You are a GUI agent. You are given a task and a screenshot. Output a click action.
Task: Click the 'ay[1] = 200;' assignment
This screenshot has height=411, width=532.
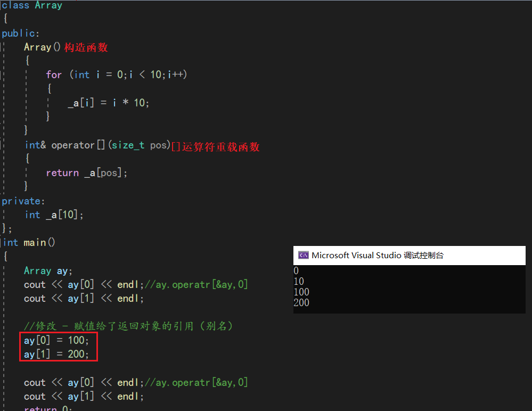coord(56,354)
